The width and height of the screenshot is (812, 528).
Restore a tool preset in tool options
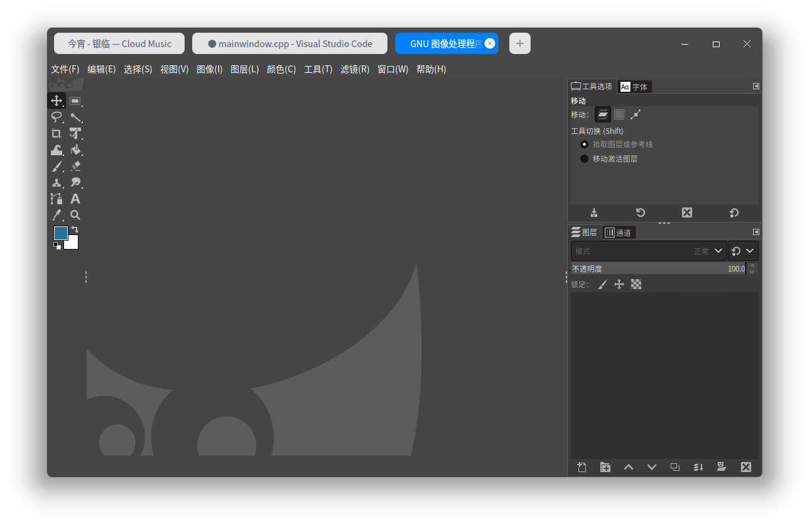[641, 212]
